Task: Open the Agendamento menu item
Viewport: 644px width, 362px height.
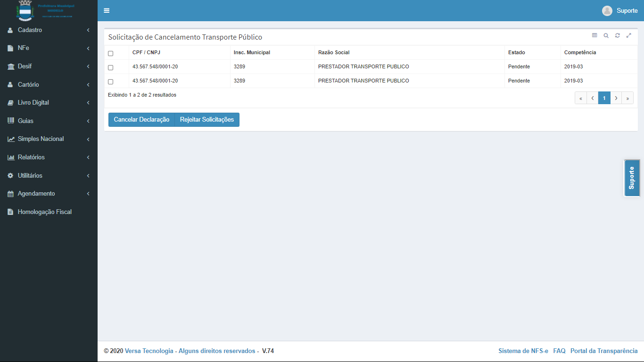Action: pyautogui.click(x=36, y=194)
